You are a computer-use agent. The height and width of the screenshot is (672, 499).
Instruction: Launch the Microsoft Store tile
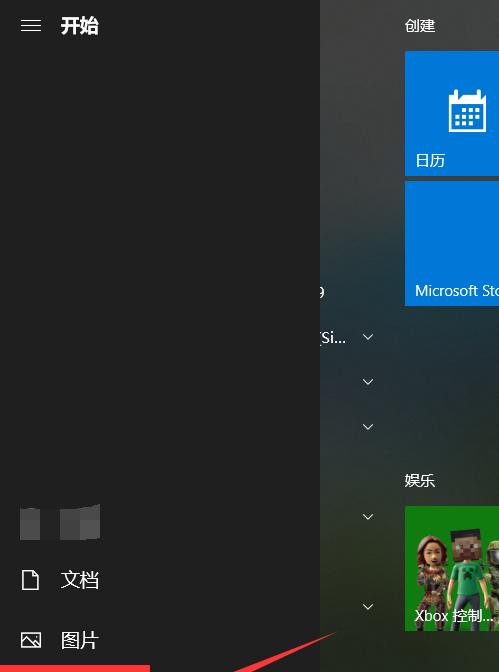pyautogui.click(x=452, y=243)
